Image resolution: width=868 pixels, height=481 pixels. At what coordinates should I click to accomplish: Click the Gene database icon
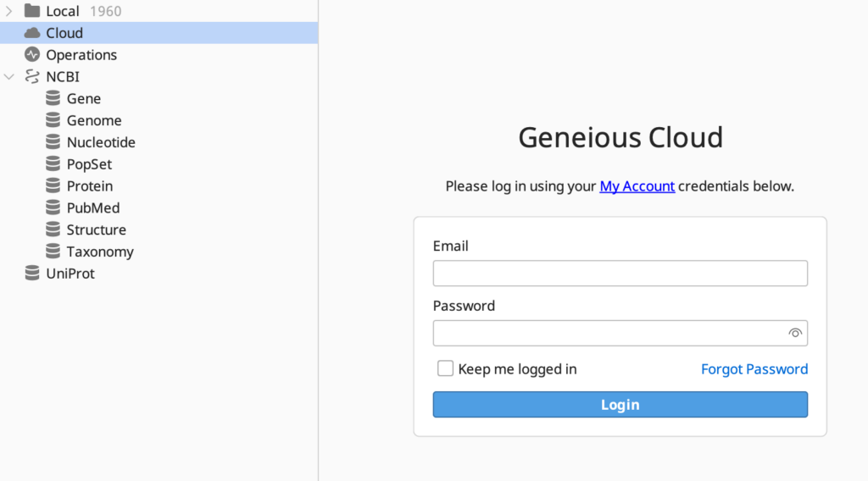pyautogui.click(x=53, y=99)
